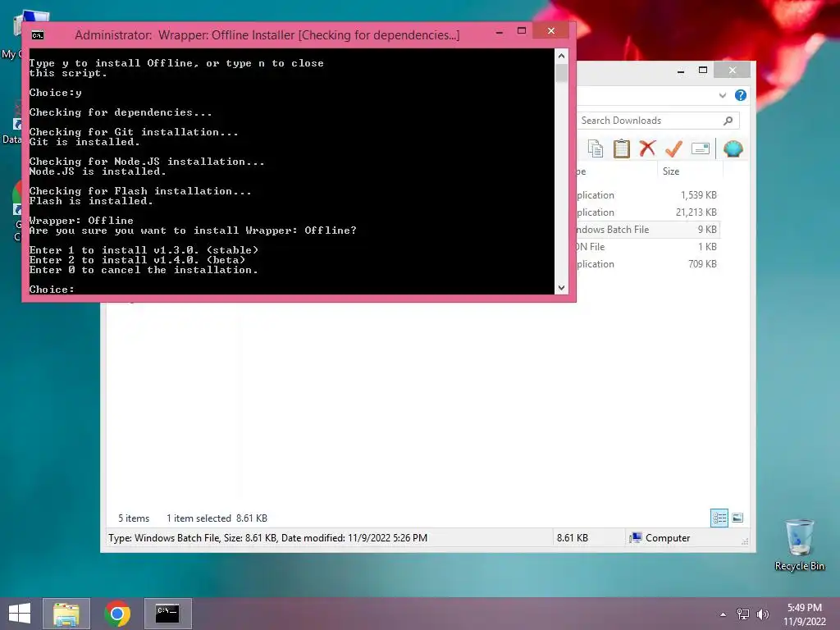Maximize the Downloads Explorer window
Viewport: 840px width, 630px height.
coord(703,71)
